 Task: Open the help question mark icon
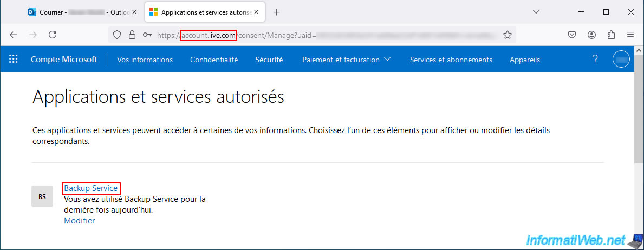click(x=595, y=59)
